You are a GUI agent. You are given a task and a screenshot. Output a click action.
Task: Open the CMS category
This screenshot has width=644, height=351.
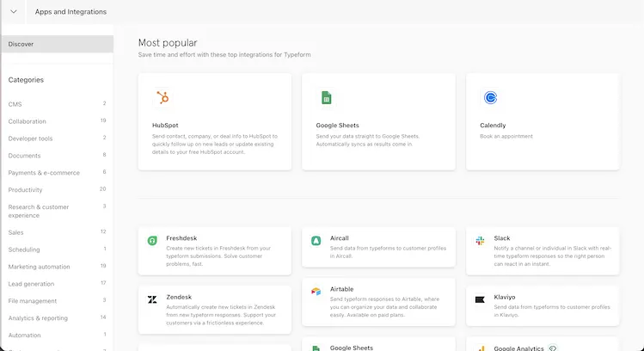pos(57,104)
